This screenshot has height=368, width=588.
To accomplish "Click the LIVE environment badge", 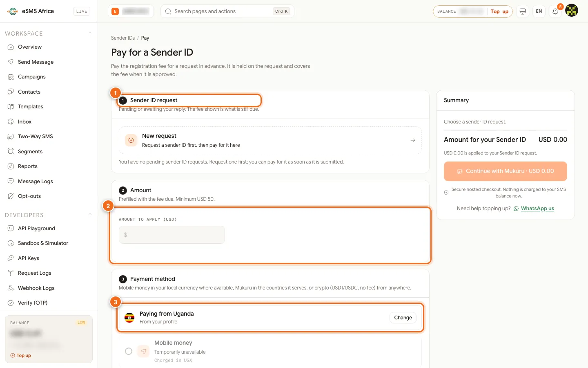I will (x=82, y=11).
